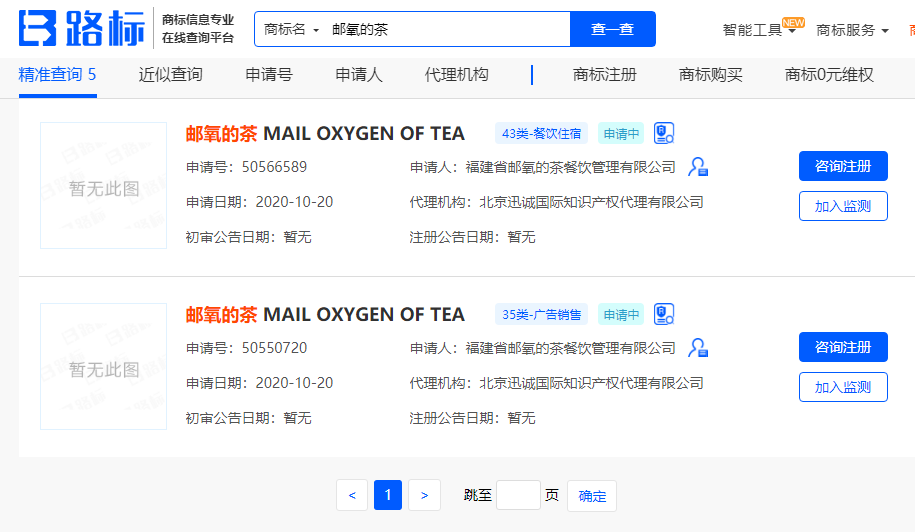Image resolution: width=915 pixels, height=532 pixels.
Task: Click 加入监测 for application 50550720
Action: tap(843, 387)
